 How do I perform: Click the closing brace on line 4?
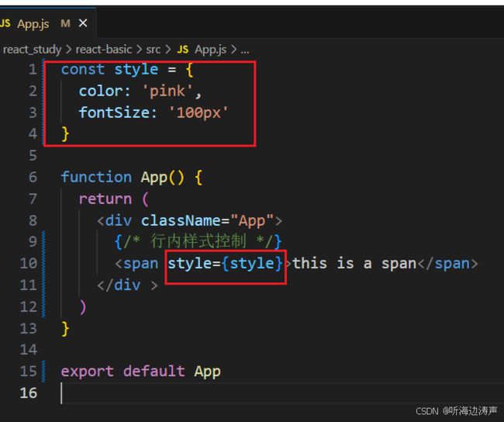(65, 133)
